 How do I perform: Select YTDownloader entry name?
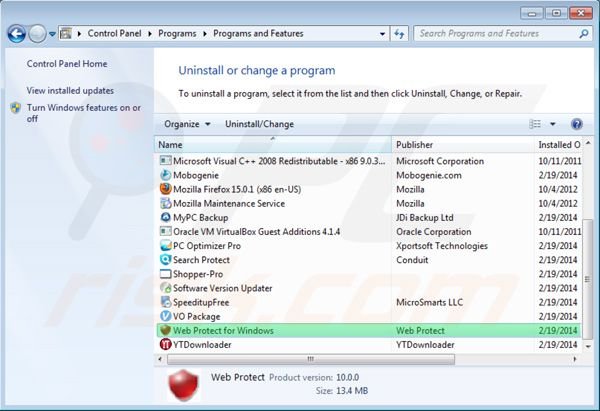click(x=202, y=345)
